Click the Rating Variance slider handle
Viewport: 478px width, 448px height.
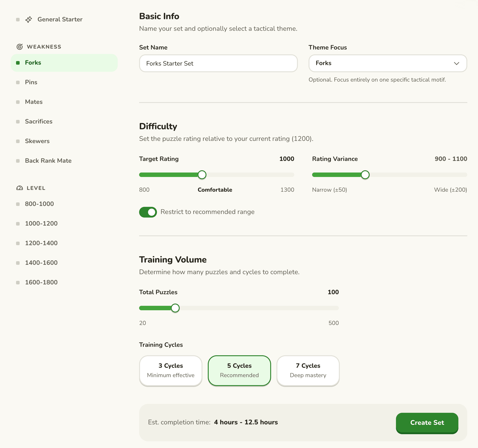click(365, 175)
